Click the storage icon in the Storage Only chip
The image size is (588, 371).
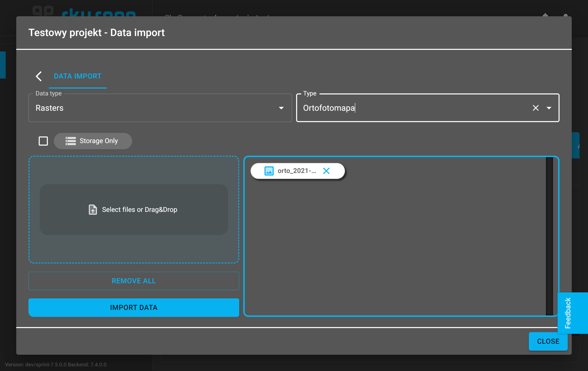pyautogui.click(x=71, y=141)
